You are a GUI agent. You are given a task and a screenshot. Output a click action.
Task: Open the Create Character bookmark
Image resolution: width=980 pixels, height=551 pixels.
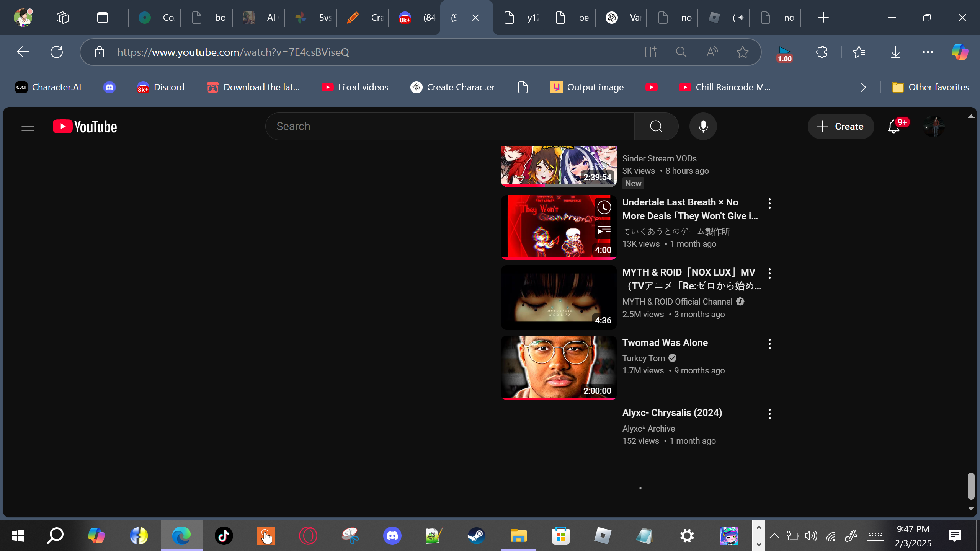pyautogui.click(x=452, y=87)
